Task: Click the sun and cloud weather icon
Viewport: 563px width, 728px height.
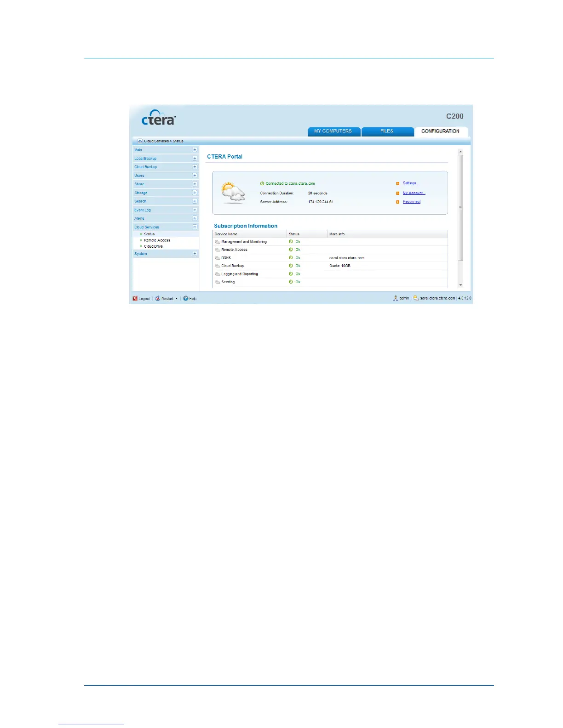Action: point(233,193)
